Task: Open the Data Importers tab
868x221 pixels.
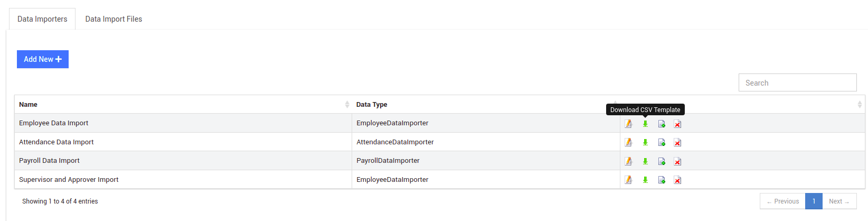Action: pos(42,19)
